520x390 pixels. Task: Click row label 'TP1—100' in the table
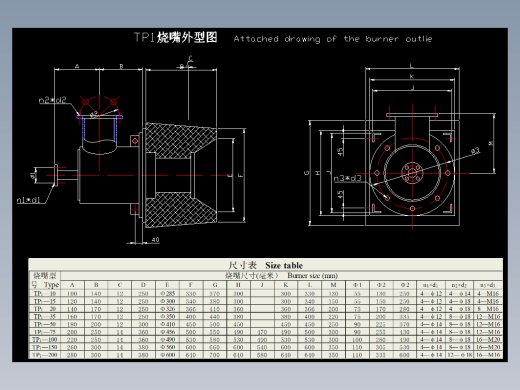tap(45, 340)
